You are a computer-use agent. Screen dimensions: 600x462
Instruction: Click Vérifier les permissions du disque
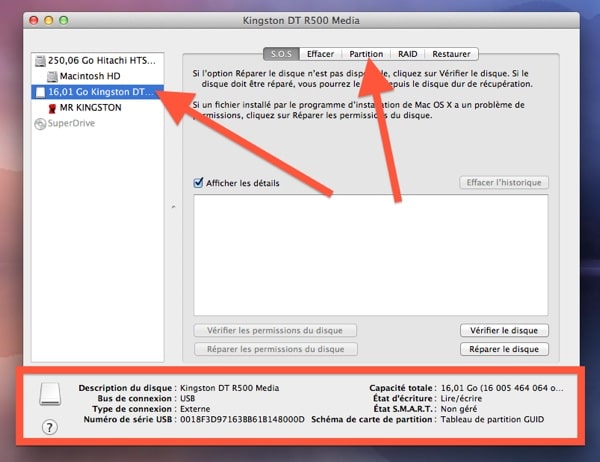pos(275,330)
